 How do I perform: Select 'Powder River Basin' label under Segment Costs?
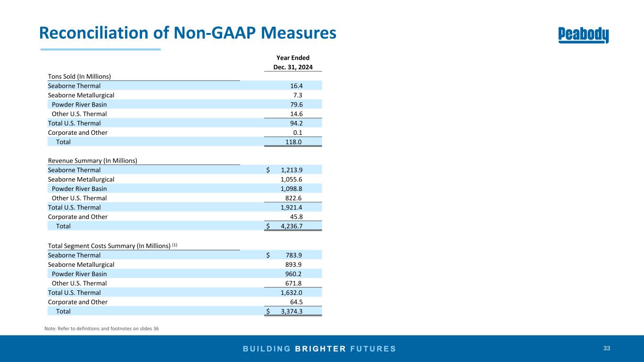[x=79, y=274]
